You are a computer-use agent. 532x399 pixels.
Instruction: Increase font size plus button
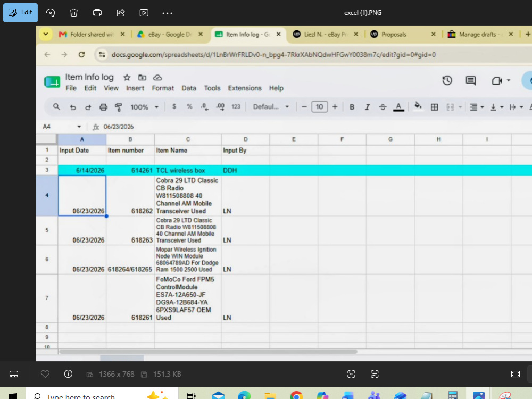tap(335, 107)
